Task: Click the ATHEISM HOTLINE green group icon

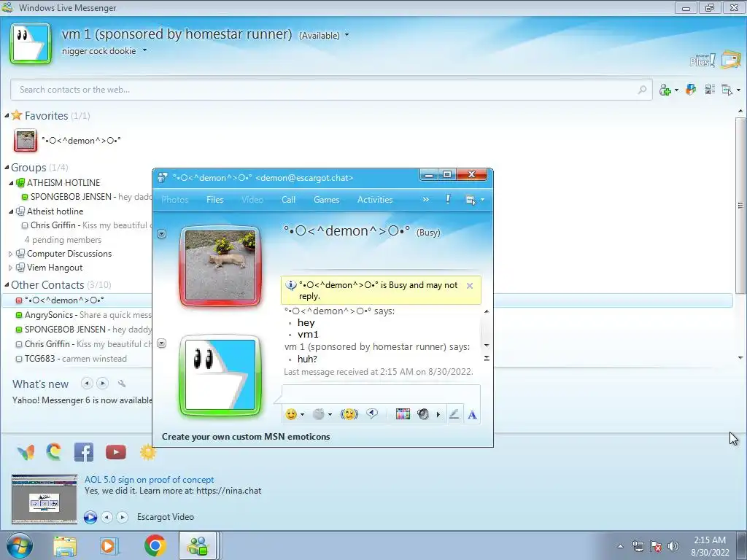Action: [20, 183]
